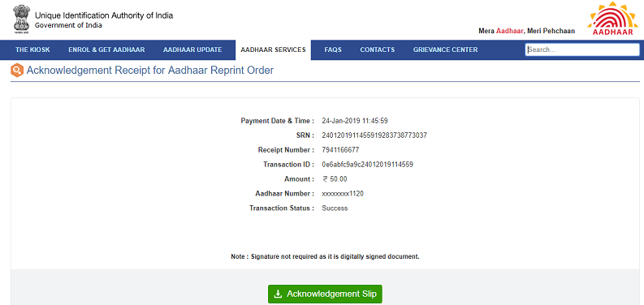
Task: Select the receipt number 7941166677
Action: (x=340, y=150)
